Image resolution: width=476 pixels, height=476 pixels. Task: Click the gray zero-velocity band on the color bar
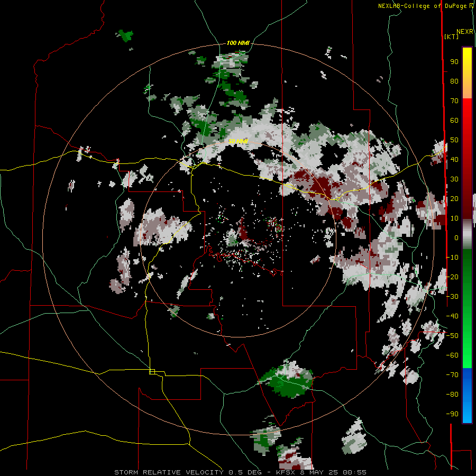pyautogui.click(x=467, y=234)
